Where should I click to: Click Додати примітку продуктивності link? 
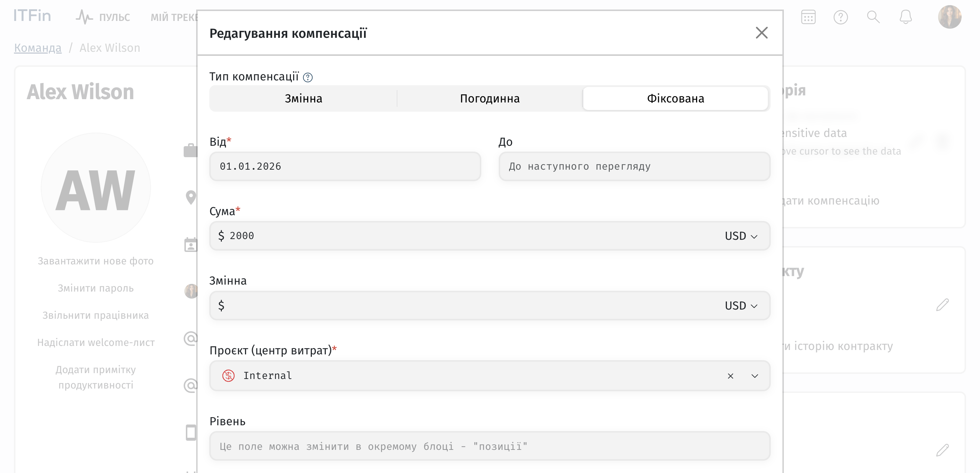click(96, 378)
